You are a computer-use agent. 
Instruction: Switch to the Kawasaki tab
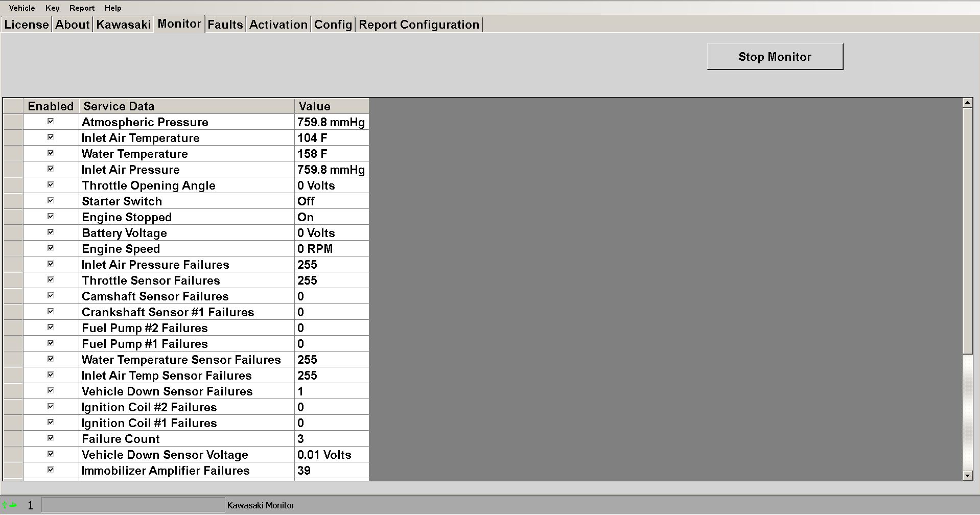(124, 25)
